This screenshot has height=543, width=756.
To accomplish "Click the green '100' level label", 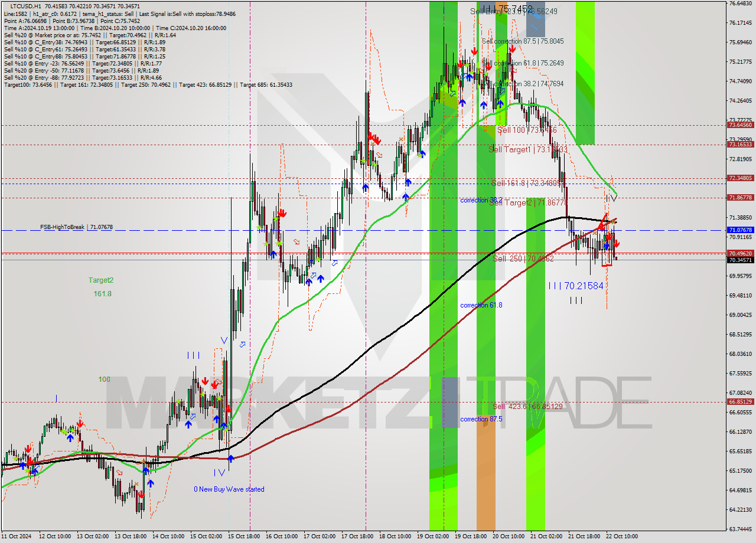I will tap(105, 380).
